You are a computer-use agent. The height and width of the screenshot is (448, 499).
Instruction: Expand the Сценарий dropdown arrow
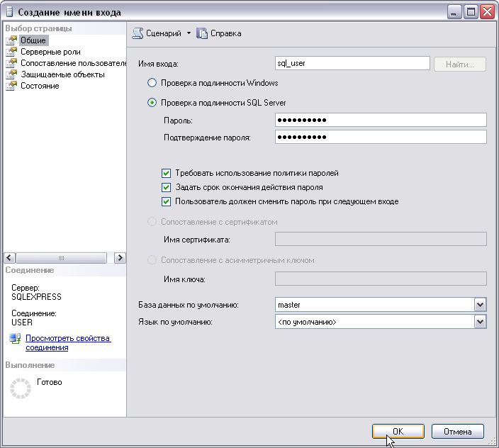[189, 33]
